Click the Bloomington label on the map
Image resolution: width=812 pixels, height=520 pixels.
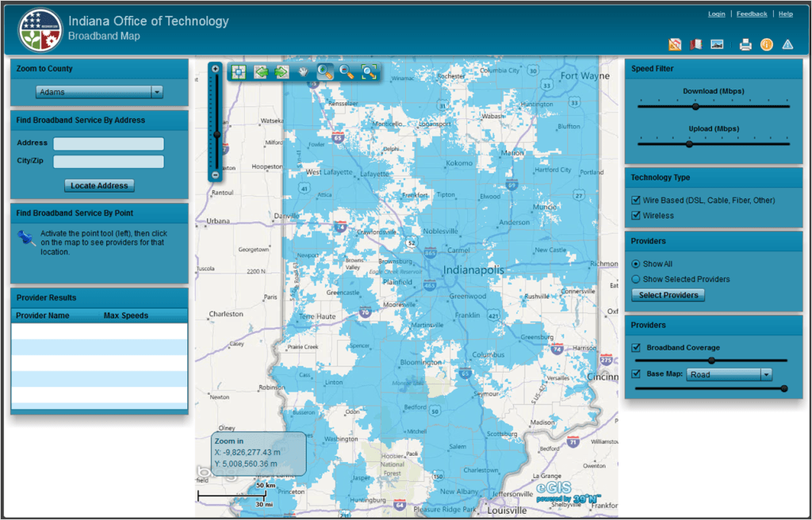[421, 362]
